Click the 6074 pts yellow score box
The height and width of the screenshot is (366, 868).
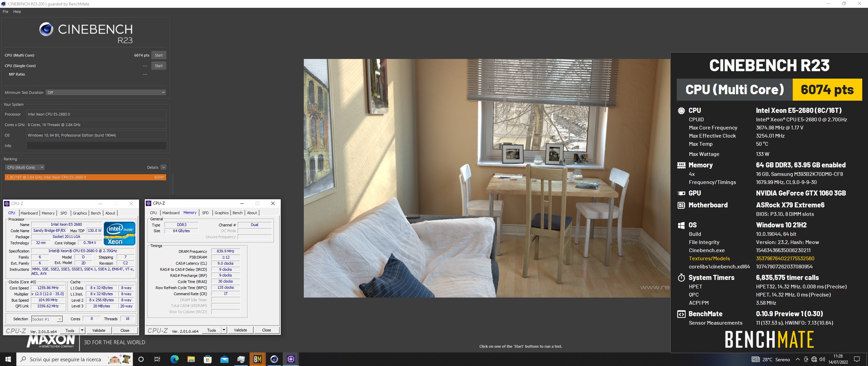click(x=827, y=90)
